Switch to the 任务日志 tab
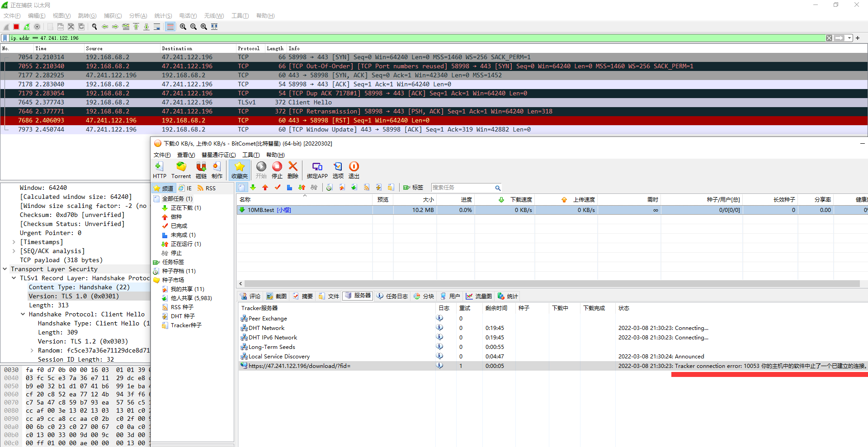 [x=392, y=296]
